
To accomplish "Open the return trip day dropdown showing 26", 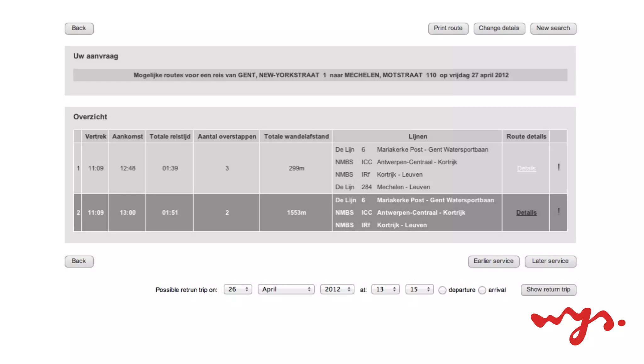I will 238,289.
